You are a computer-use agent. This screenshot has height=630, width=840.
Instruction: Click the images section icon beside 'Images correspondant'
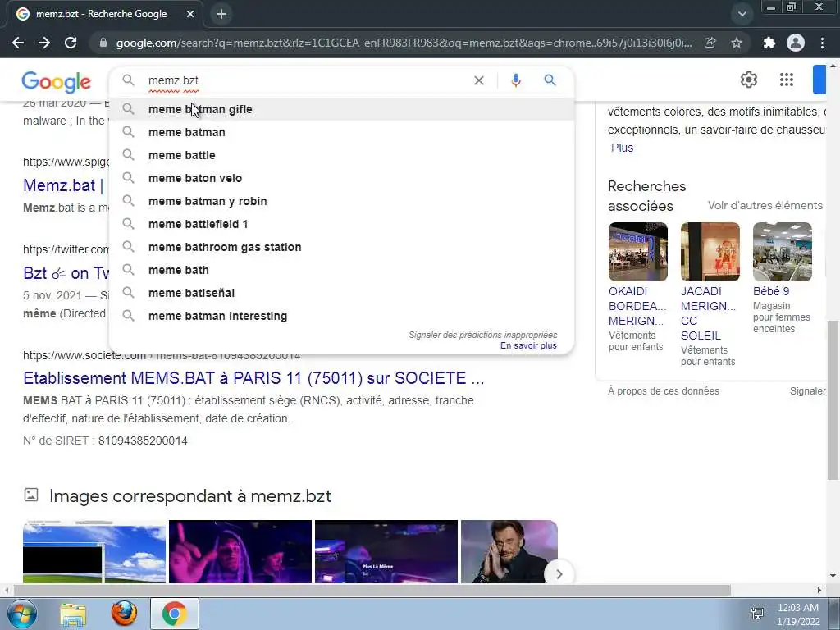(31, 495)
